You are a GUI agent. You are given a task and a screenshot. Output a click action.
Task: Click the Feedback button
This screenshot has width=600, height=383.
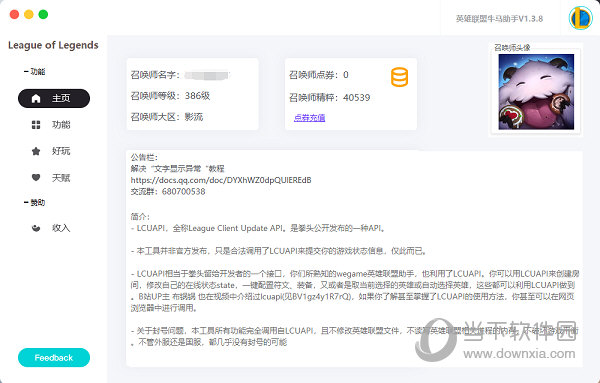coord(54,357)
